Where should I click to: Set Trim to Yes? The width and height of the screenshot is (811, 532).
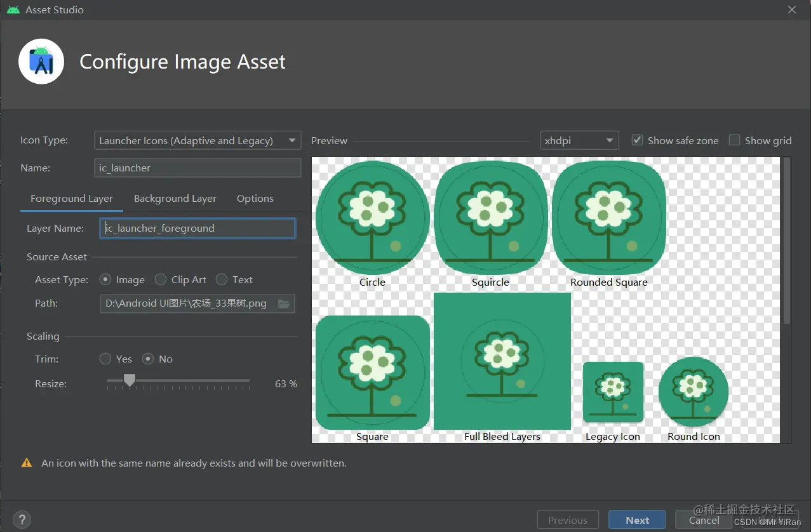pos(105,359)
